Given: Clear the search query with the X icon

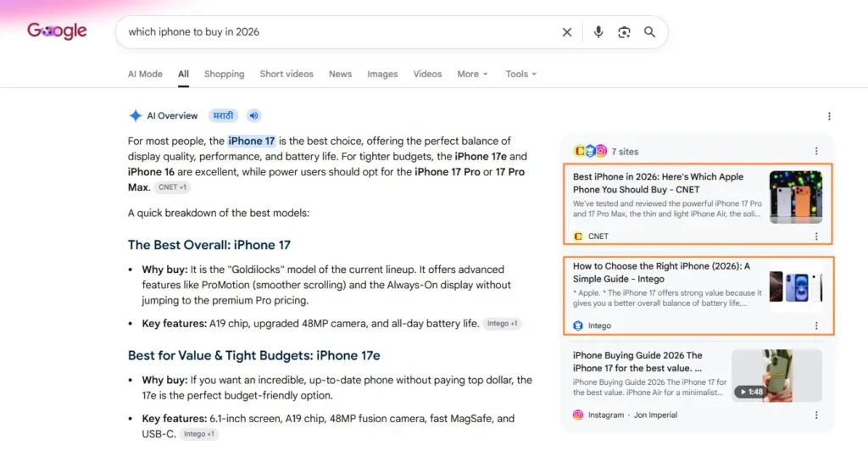Looking at the screenshot, I should [567, 32].
